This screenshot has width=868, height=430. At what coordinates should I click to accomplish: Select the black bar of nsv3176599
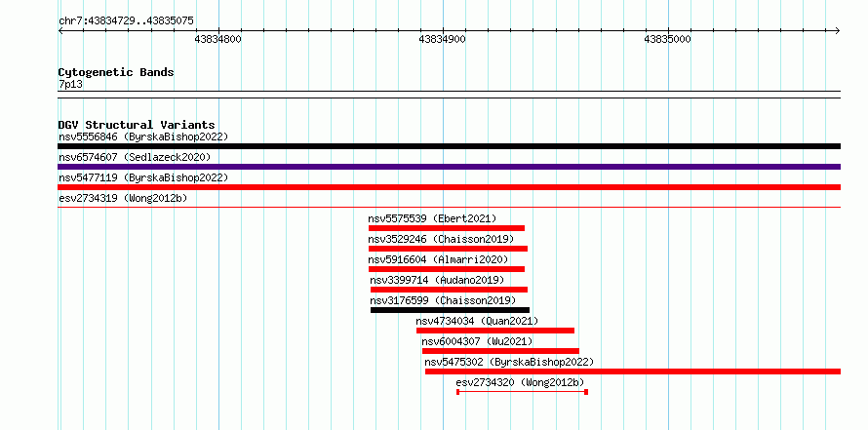pyautogui.click(x=450, y=310)
